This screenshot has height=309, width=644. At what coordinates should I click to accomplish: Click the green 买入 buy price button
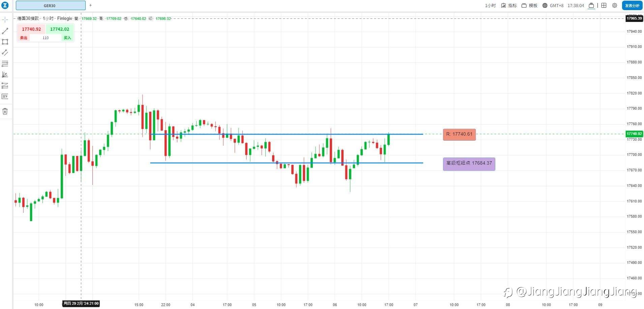(60, 29)
